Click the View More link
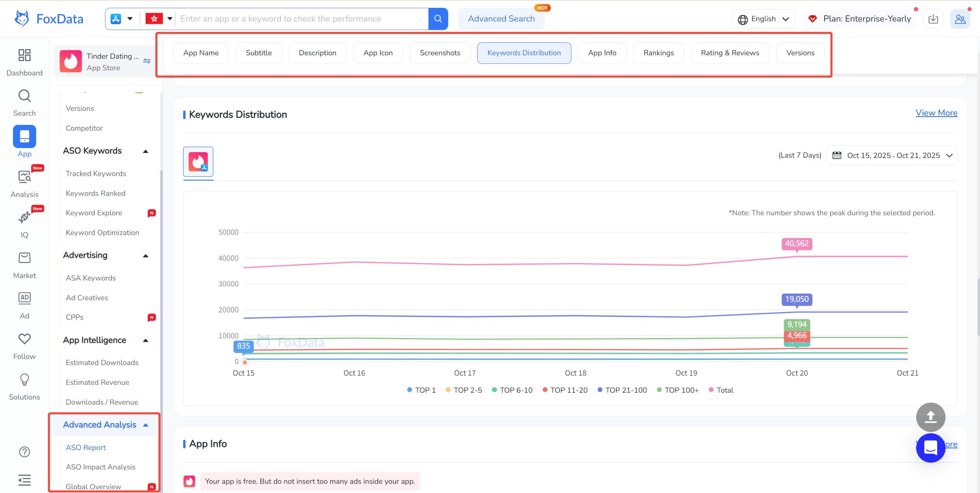The height and width of the screenshot is (493, 980). (x=936, y=113)
